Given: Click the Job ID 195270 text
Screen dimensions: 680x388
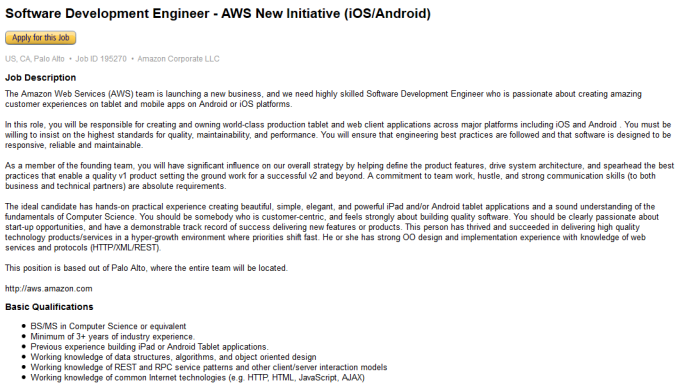Looking at the screenshot, I should 101,59.
